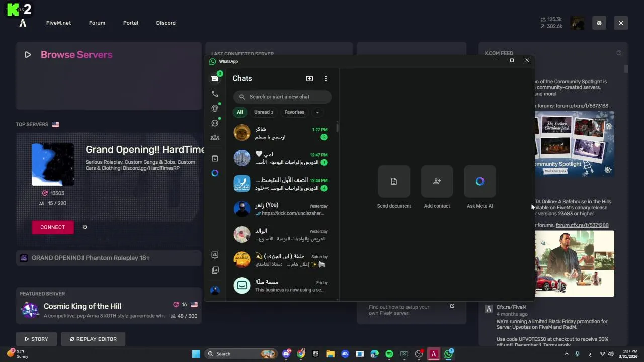Select the All chat filter
Image resolution: width=644 pixels, height=362 pixels.
(239, 112)
